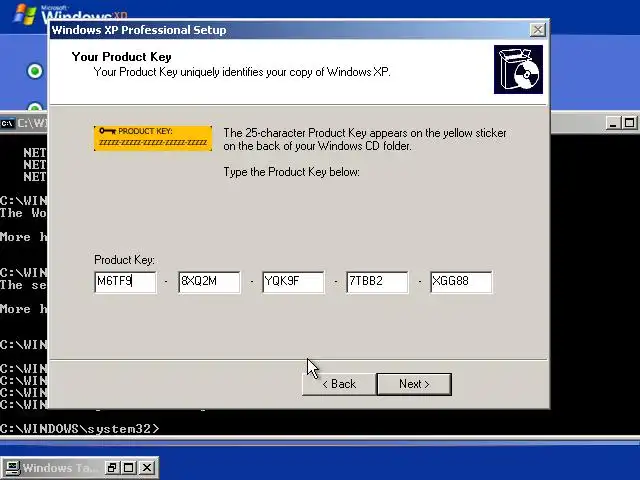Viewport: 640px width, 480px height.
Task: Click the fourth key field 7TBB2
Action: 377,282
